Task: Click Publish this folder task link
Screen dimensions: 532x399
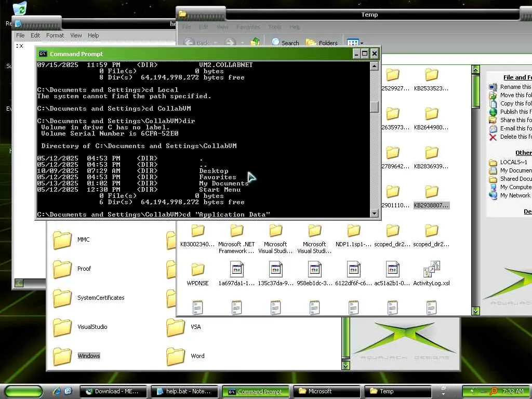Action: point(510,112)
